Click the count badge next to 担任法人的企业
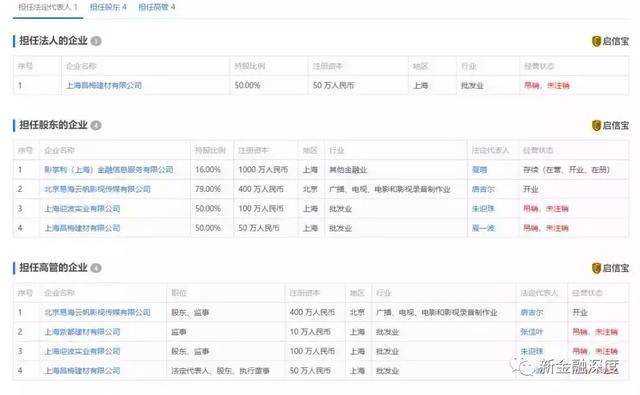Image resolution: width=640 pixels, height=395 pixels. [x=96, y=41]
